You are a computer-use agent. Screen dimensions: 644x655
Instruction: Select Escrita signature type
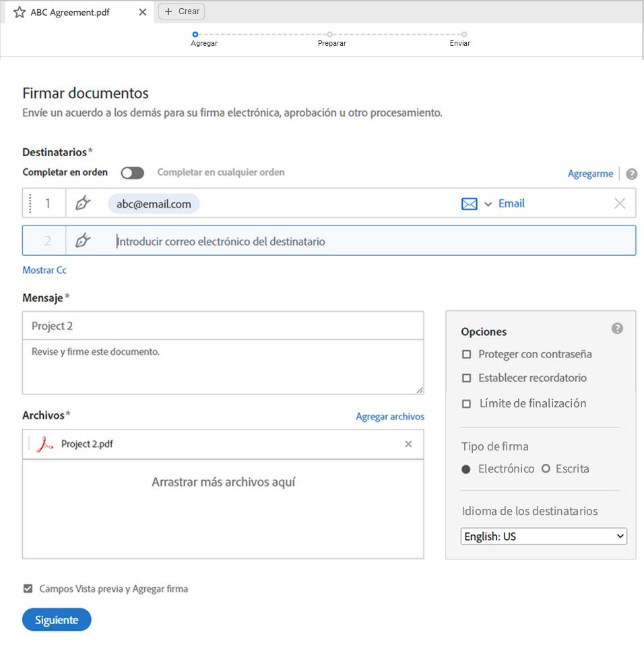coord(546,469)
